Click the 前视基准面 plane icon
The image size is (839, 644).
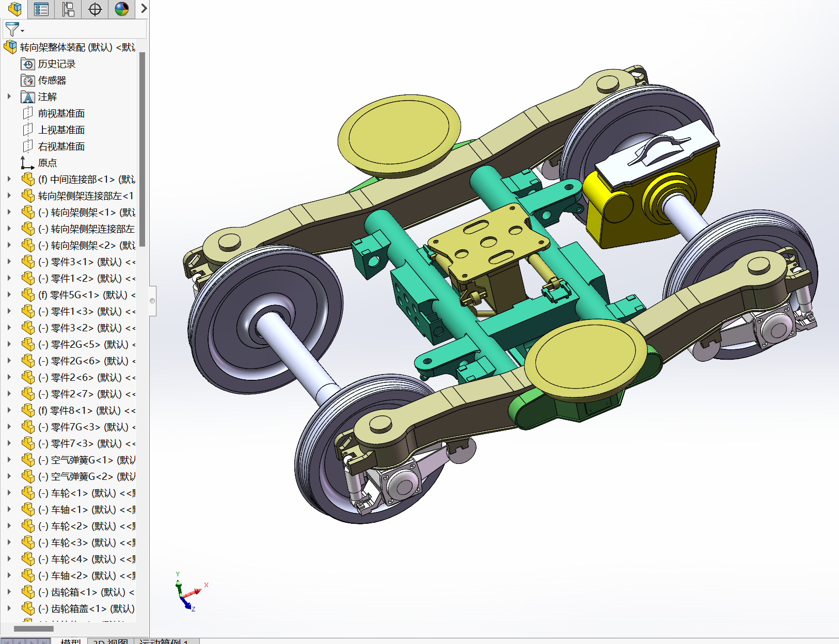28,114
